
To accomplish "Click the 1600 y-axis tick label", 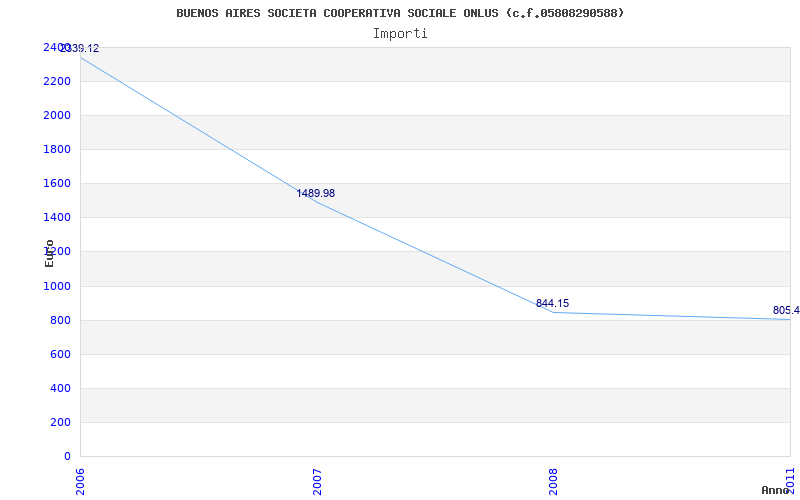I will 57,184.
